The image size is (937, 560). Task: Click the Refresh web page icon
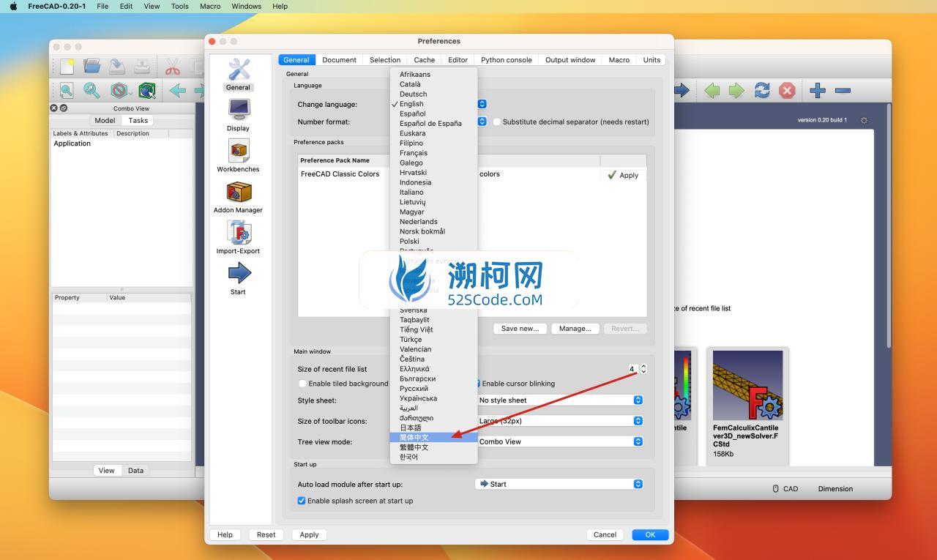pos(762,91)
